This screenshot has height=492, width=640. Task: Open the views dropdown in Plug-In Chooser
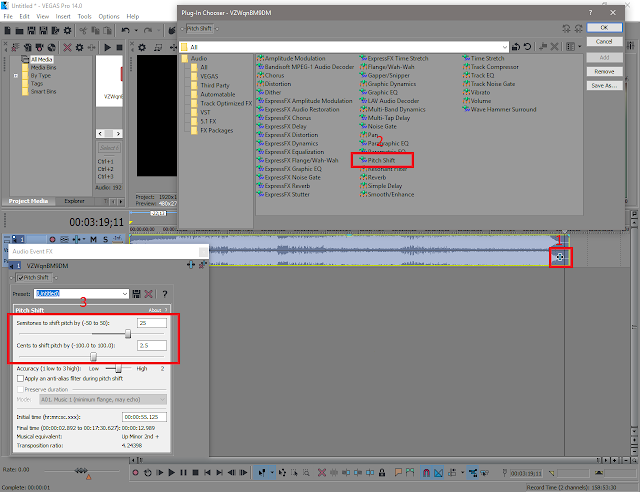(x=579, y=47)
